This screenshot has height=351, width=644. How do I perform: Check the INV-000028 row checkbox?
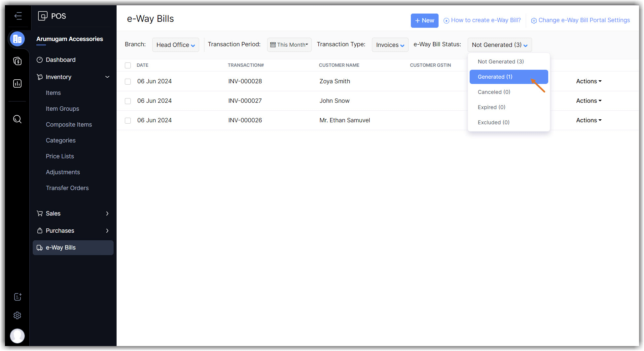pos(128,82)
